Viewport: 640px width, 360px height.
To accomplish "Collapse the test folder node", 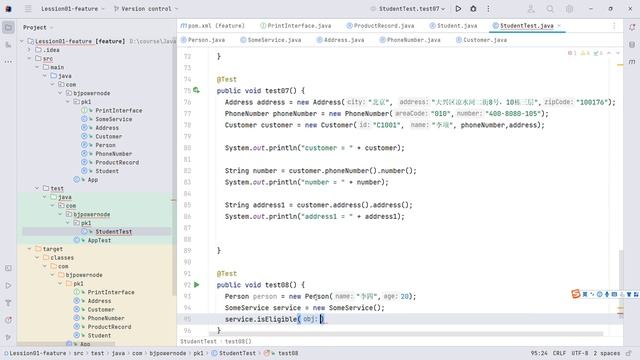I will click(37, 188).
